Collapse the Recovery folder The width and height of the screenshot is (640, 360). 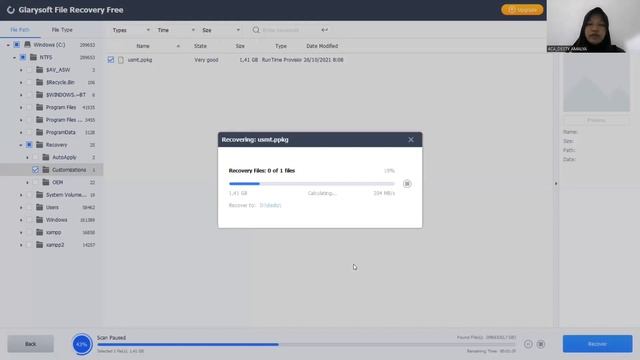[21, 145]
